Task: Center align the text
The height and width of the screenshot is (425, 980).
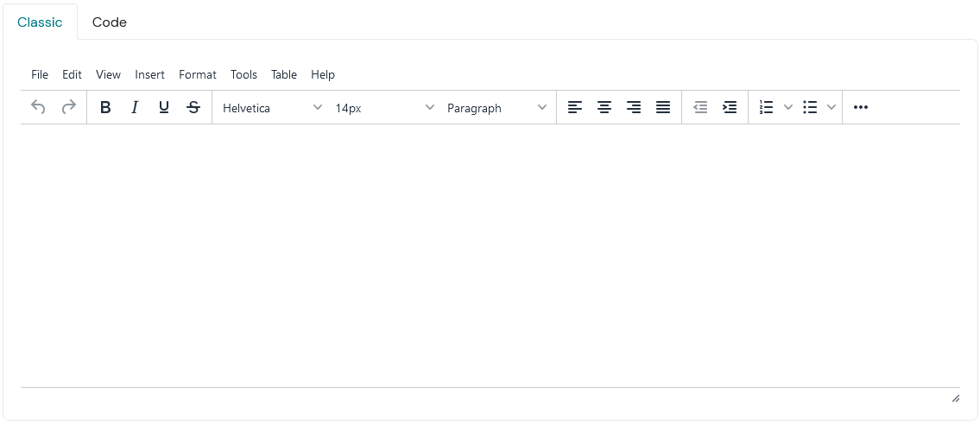Action: [604, 107]
